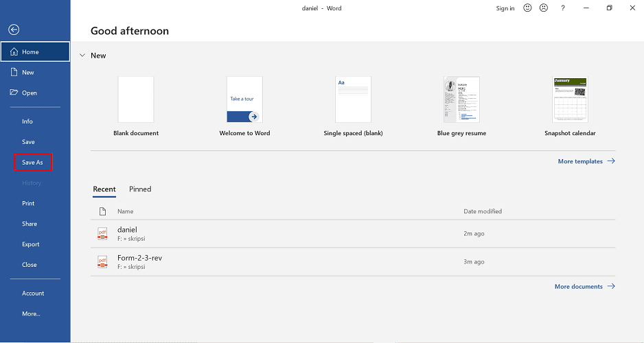Viewport: 644px width, 343px height.
Task: Click the Open folder icon in sidebar
Action: click(x=14, y=93)
